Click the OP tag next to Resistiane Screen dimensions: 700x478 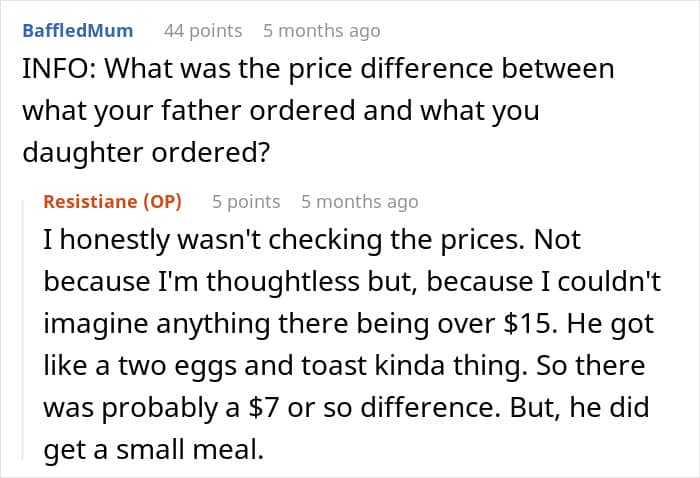coord(162,202)
